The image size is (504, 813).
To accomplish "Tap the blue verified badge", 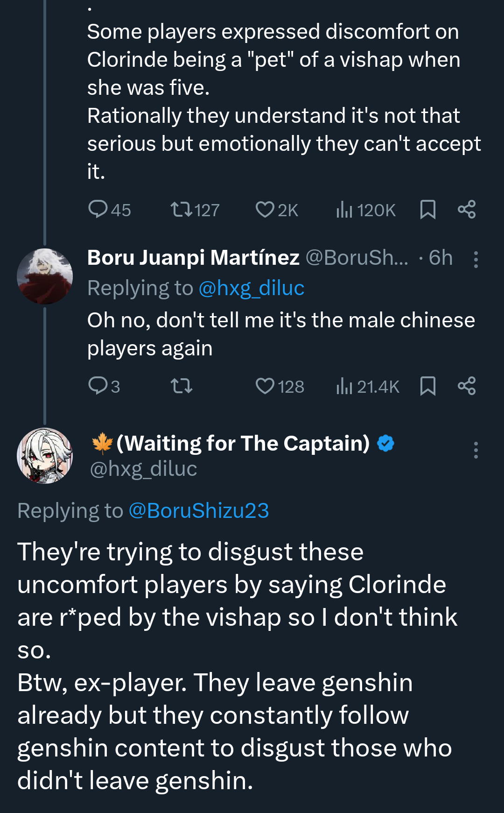I will [x=385, y=443].
